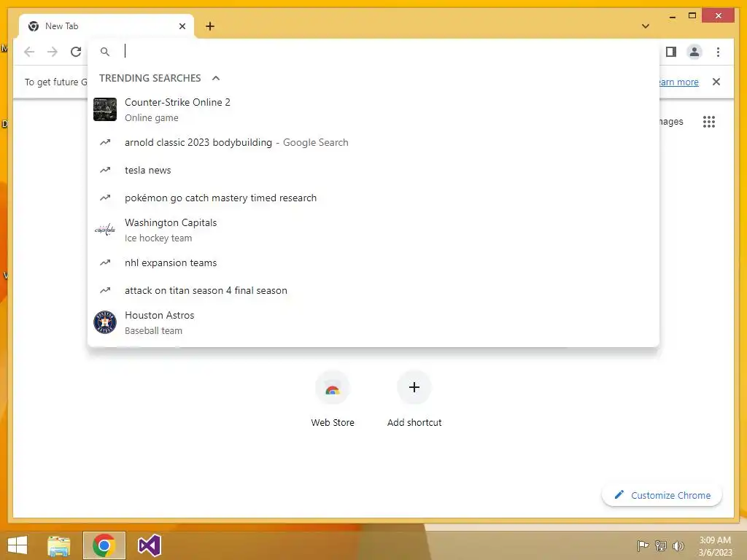
Task: Click trending icon beside attack on titan
Action: coord(105,290)
